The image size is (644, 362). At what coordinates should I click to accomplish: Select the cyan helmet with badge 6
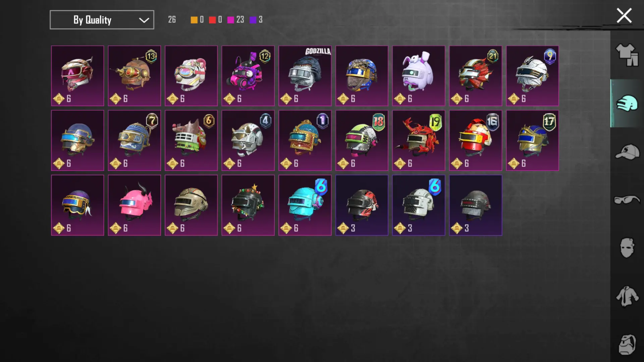point(305,205)
